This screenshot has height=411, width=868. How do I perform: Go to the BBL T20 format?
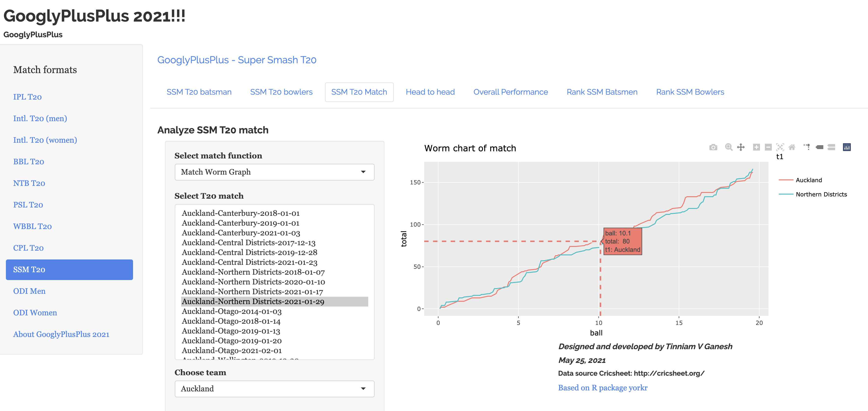tap(29, 162)
